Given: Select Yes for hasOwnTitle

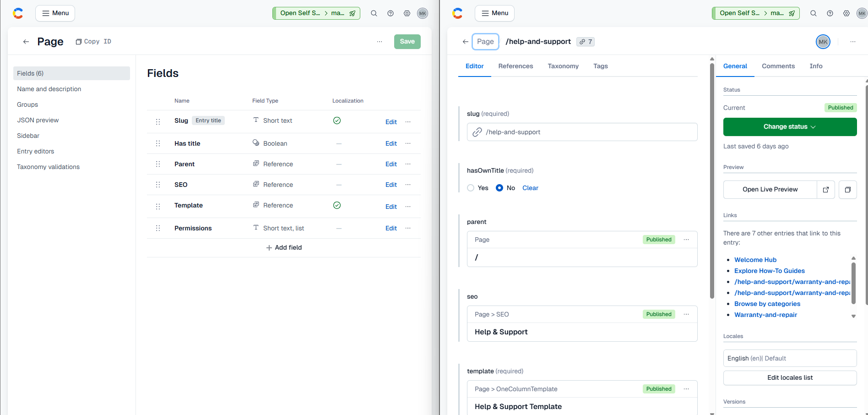Looking at the screenshot, I should coord(471,188).
